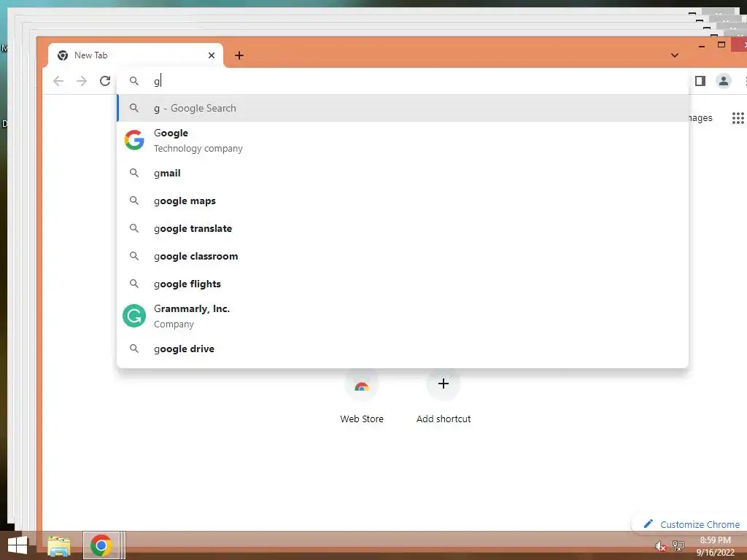The image size is (747, 560).
Task: Expand the tab search chevron
Action: (x=675, y=55)
